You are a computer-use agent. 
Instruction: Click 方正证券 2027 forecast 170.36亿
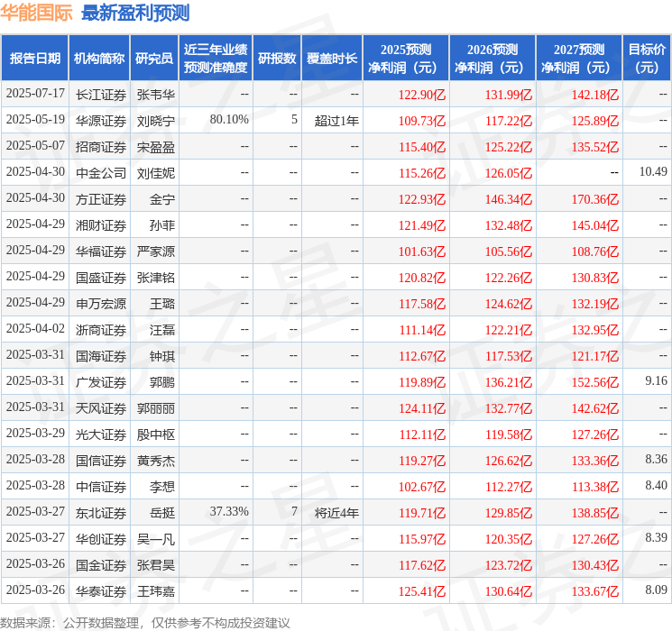coord(595,199)
